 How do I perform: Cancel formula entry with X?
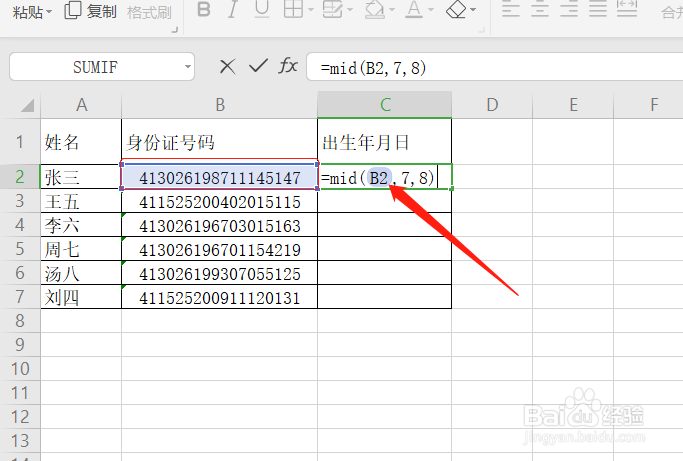click(x=227, y=67)
